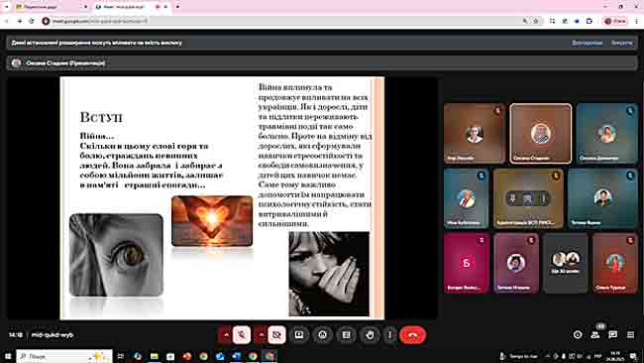Open the three-dot more options menu
The height and width of the screenshot is (363, 644).
coord(389,335)
